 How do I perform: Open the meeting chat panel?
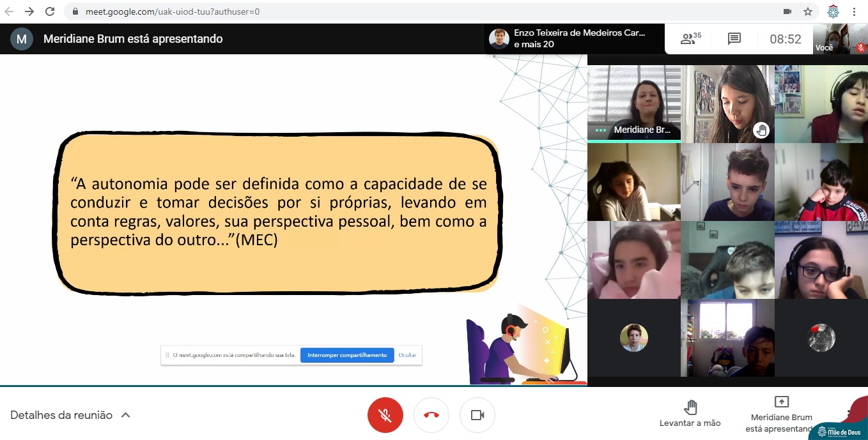coord(734,39)
